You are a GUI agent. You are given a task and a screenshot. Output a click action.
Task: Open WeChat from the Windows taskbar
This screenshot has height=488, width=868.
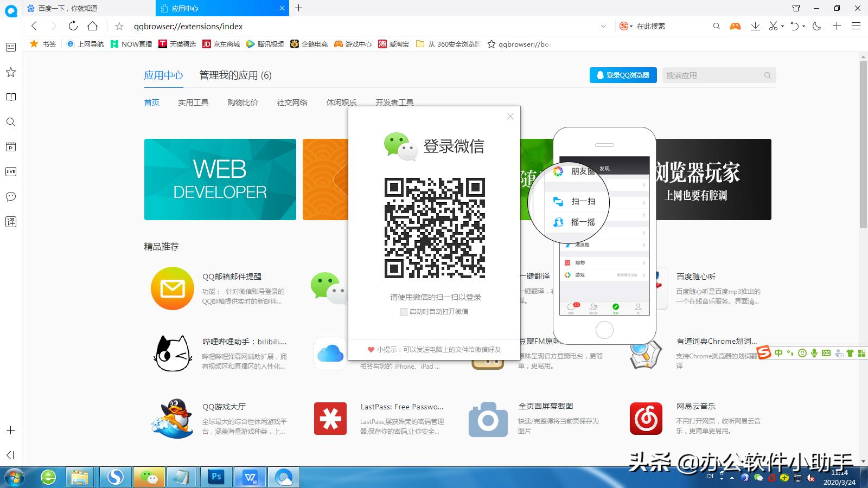pyautogui.click(x=149, y=477)
